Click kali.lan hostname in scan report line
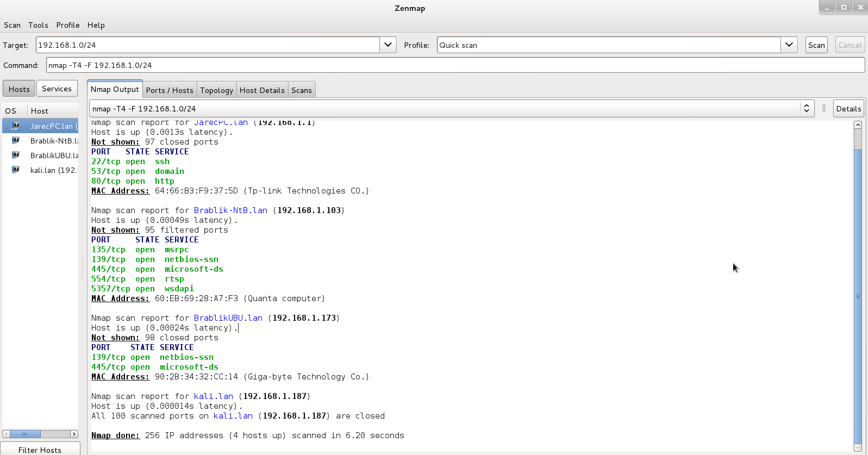868x455 pixels. 214,396
